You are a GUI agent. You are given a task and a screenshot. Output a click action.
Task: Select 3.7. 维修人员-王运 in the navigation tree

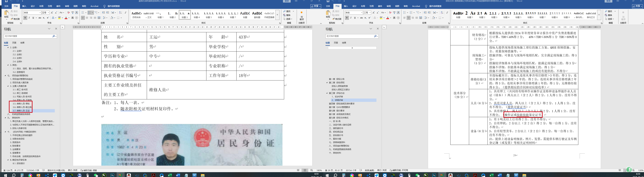coord(21,111)
